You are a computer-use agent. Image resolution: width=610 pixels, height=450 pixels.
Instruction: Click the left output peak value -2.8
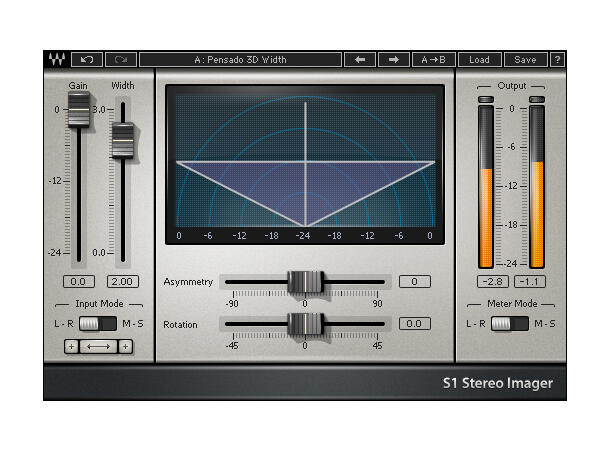click(493, 281)
